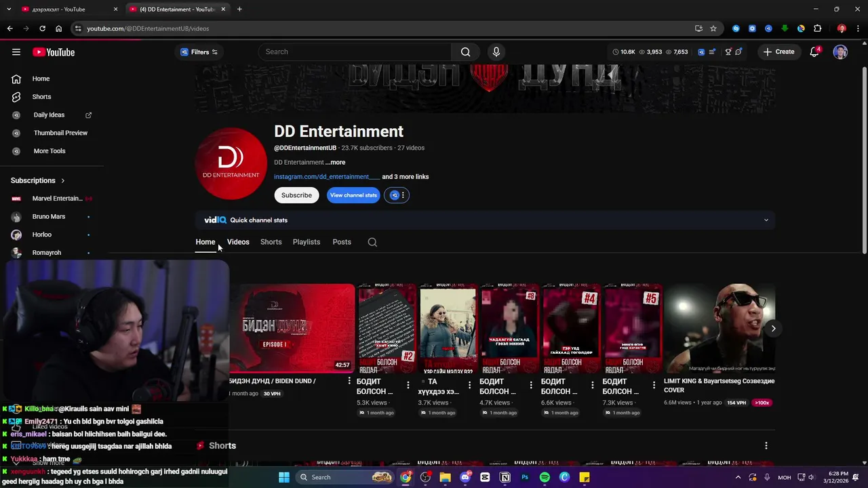The image size is (868, 488).
Task: Open the Windows Start menu
Action: (283, 477)
